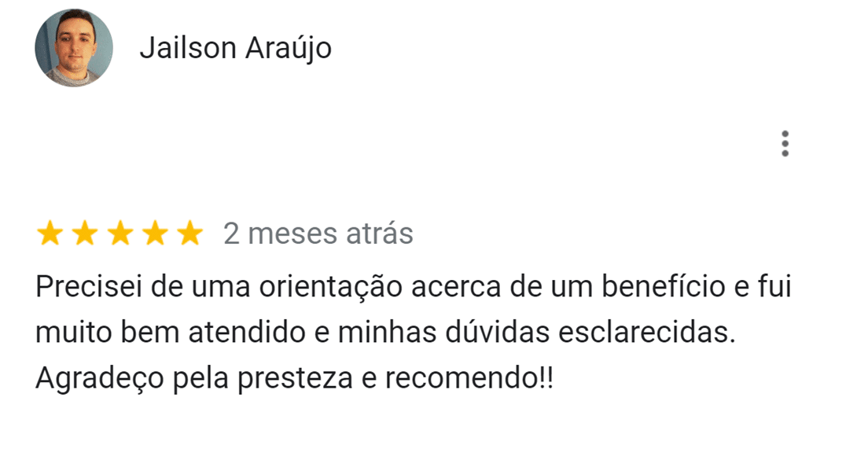Click the fourth rating star
Screen dimensions: 868x449
click(x=155, y=234)
